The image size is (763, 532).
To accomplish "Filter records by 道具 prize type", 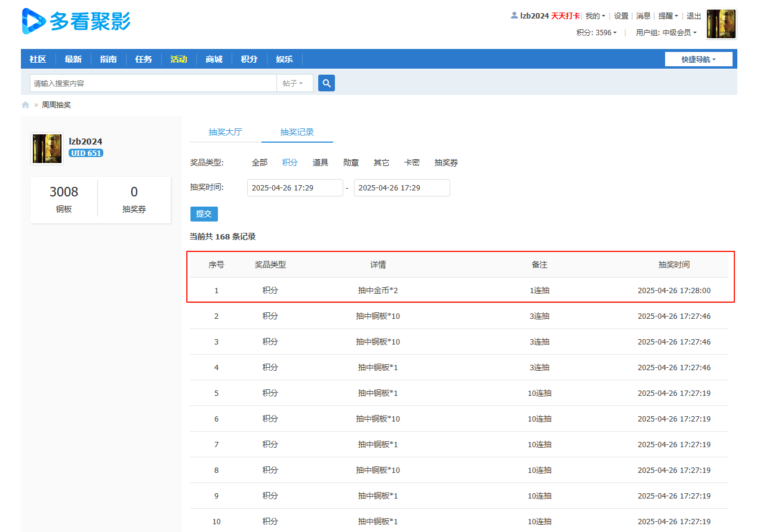I will pyautogui.click(x=321, y=162).
